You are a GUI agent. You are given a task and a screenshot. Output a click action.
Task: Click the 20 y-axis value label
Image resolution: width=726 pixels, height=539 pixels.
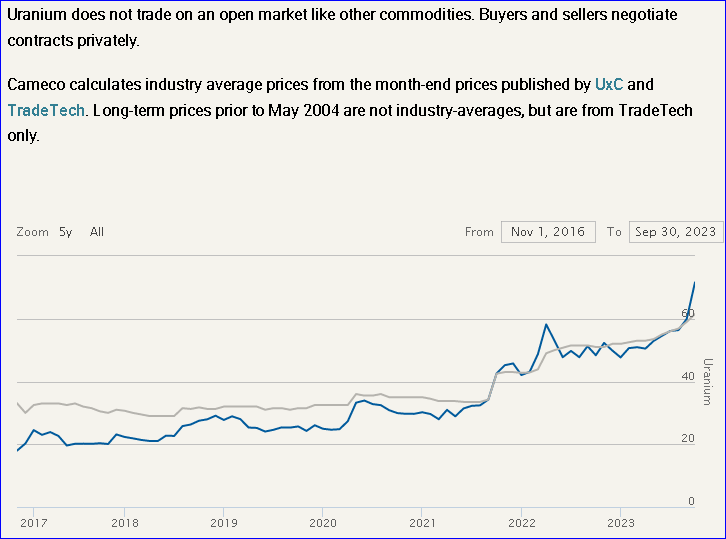click(x=688, y=439)
